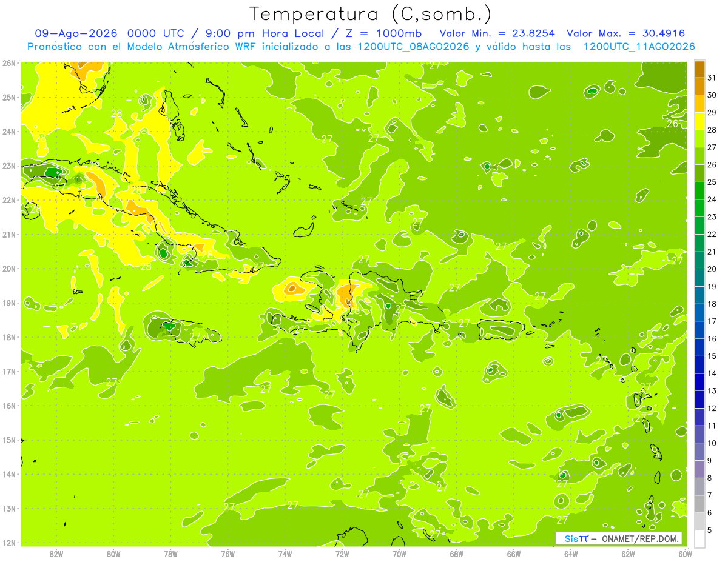The image size is (728, 562).
Task: Click the dark orange swatch above 31 on color scale
Action: pos(700,69)
